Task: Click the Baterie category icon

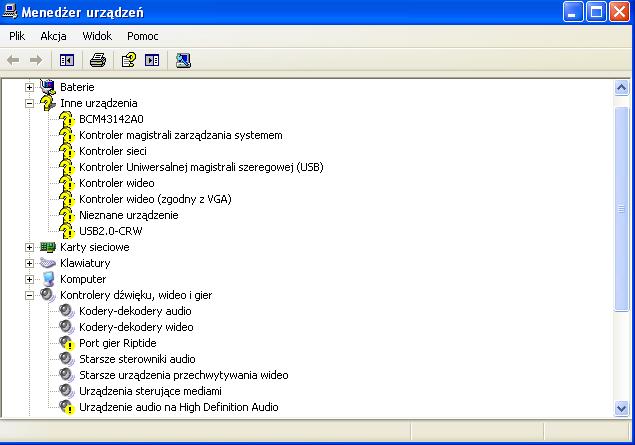Action: (48, 87)
